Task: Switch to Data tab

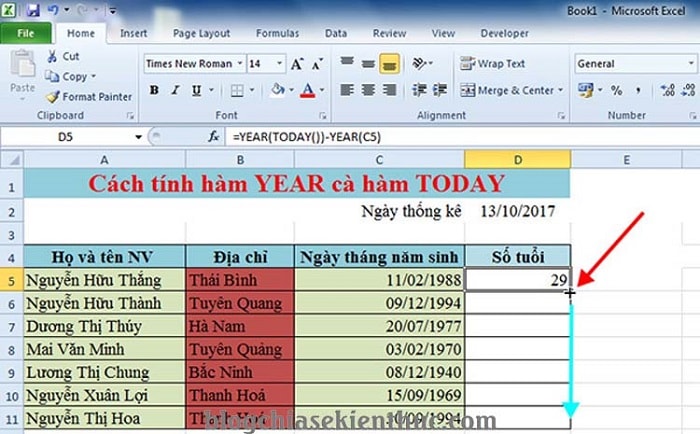Action: pyautogui.click(x=336, y=33)
